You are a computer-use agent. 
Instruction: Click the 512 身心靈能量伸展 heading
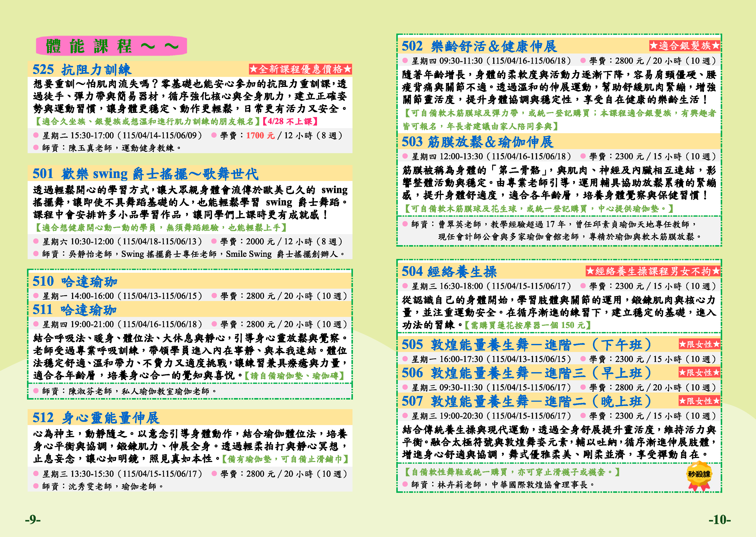pos(96,418)
